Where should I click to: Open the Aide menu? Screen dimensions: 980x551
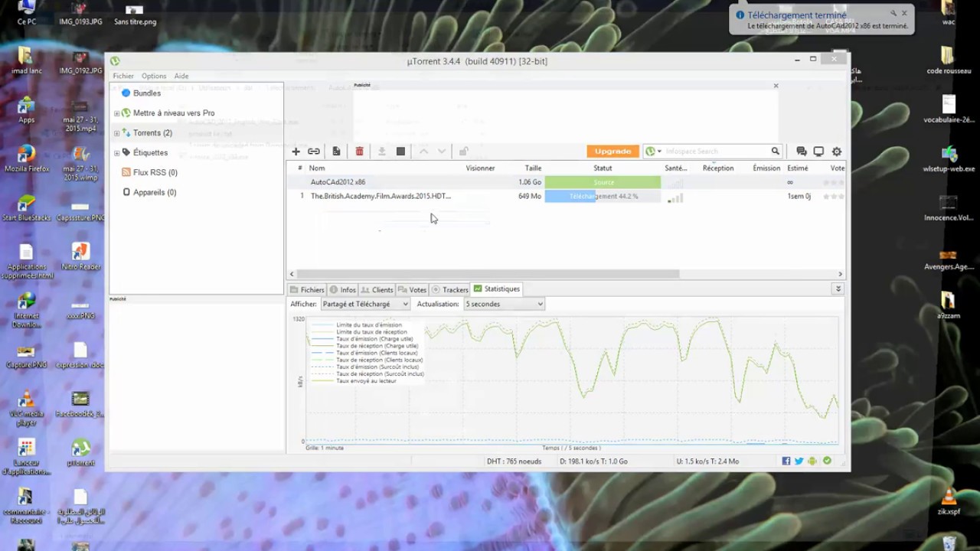tap(181, 76)
